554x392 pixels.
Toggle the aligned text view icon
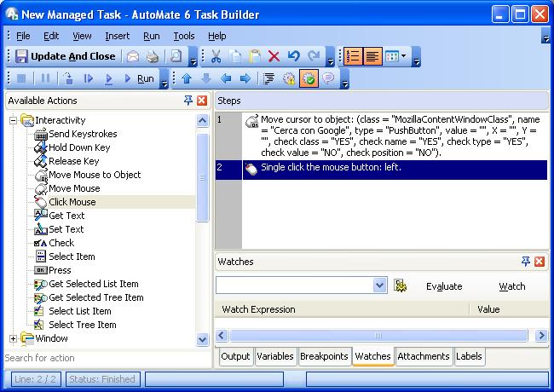point(372,56)
